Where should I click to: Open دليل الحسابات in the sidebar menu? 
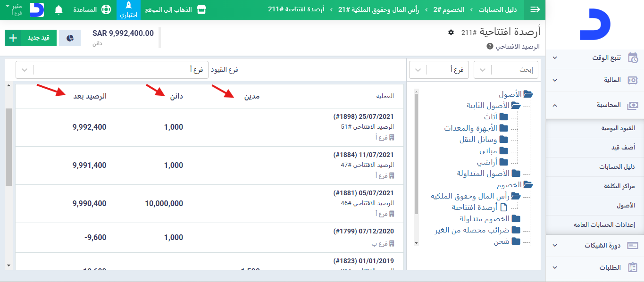pyautogui.click(x=595, y=167)
